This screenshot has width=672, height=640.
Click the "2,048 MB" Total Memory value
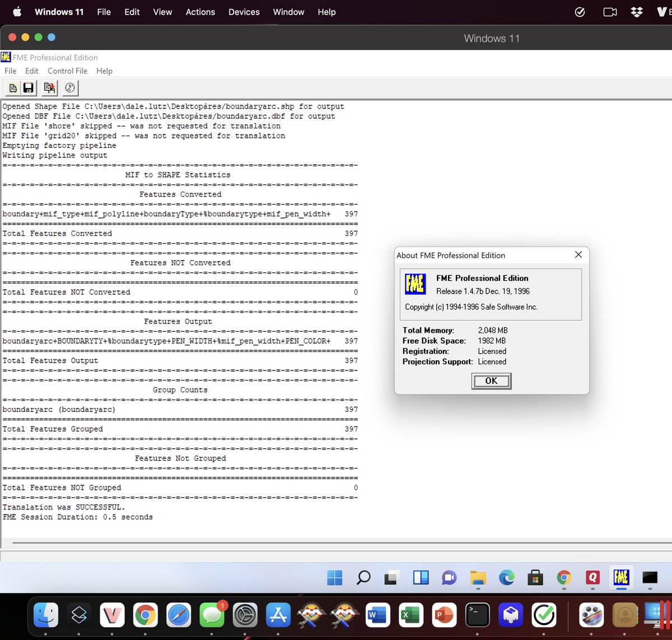click(493, 331)
